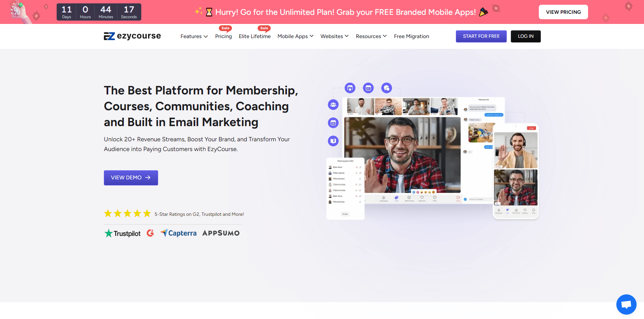Click the Hurry Unlimited Plan banner text
Viewport: 644px width, 319px height.
(346, 12)
